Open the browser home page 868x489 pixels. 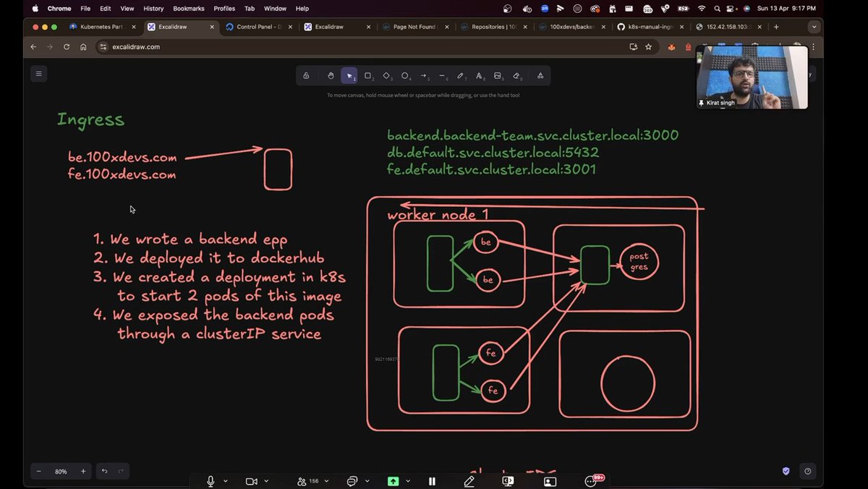pyautogui.click(x=83, y=46)
